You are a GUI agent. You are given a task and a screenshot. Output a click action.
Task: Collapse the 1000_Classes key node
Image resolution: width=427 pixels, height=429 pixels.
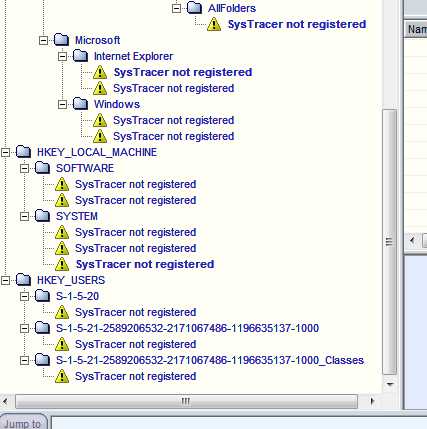coord(24,360)
